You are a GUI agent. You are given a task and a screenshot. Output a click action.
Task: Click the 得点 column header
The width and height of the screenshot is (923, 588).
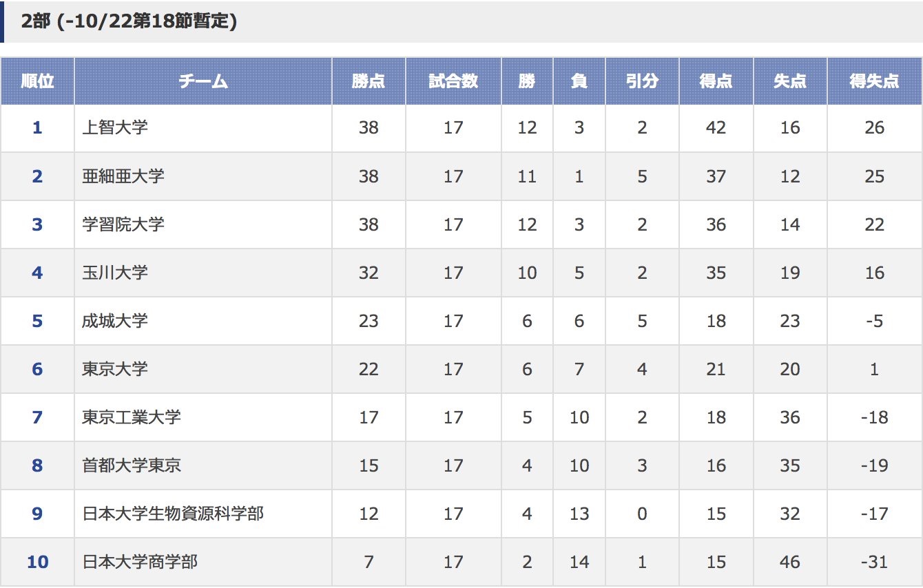tap(716, 81)
